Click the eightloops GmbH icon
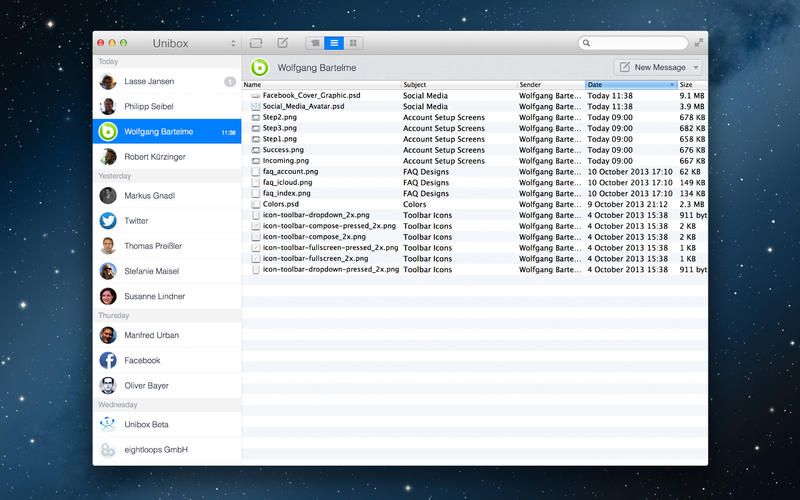The image size is (800, 500). pyautogui.click(x=108, y=450)
